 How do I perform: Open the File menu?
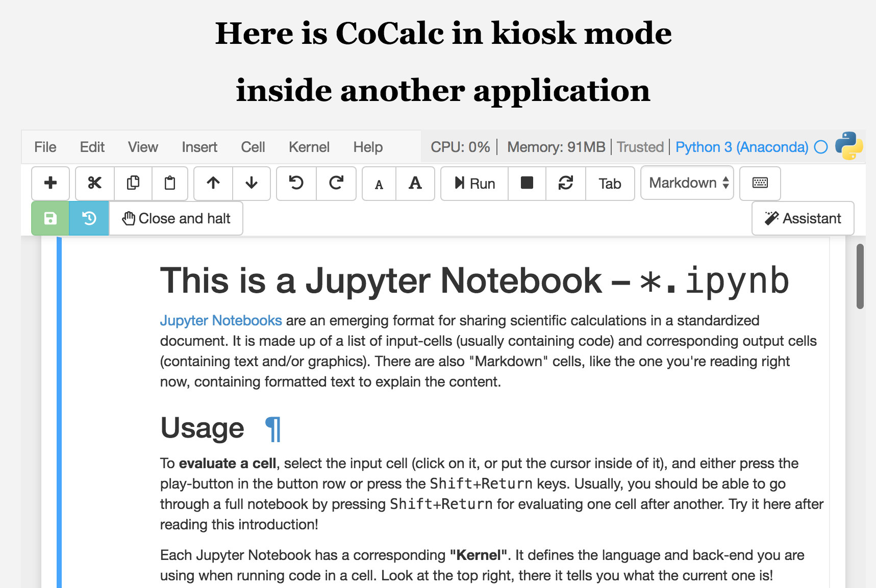click(x=45, y=147)
